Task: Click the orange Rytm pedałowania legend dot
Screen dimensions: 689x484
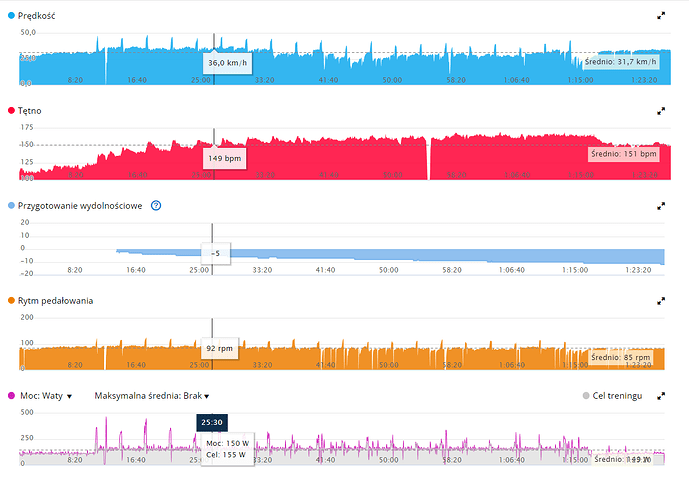Action: (11, 301)
